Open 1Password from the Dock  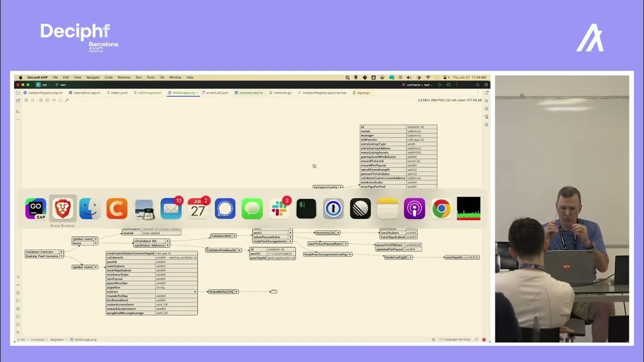pos(333,209)
